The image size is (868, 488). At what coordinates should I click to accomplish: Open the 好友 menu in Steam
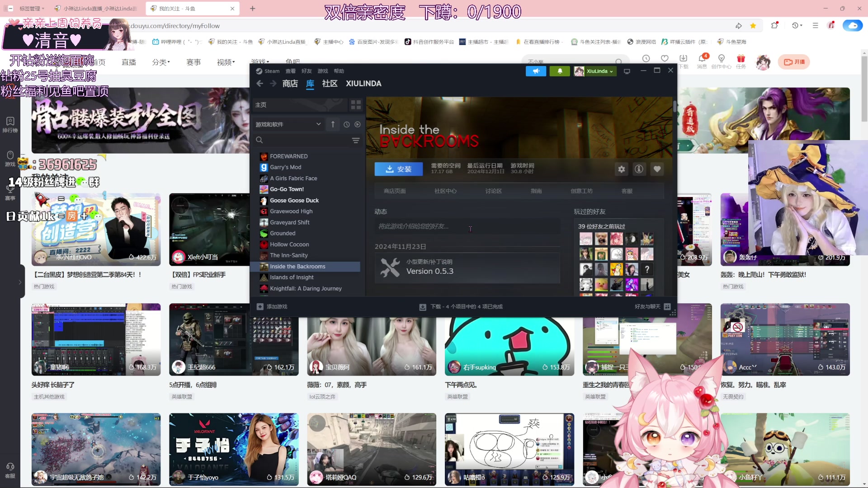[307, 71]
